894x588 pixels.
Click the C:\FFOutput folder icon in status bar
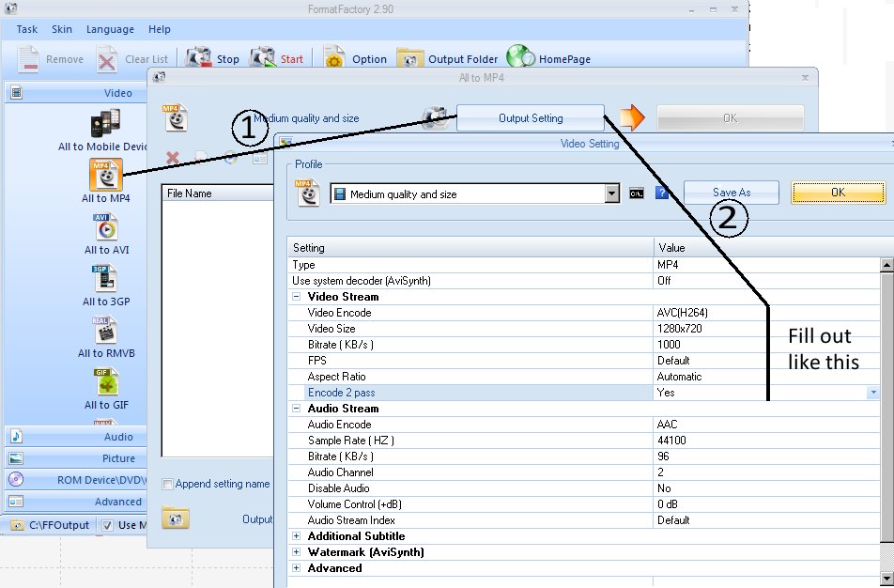(18, 525)
